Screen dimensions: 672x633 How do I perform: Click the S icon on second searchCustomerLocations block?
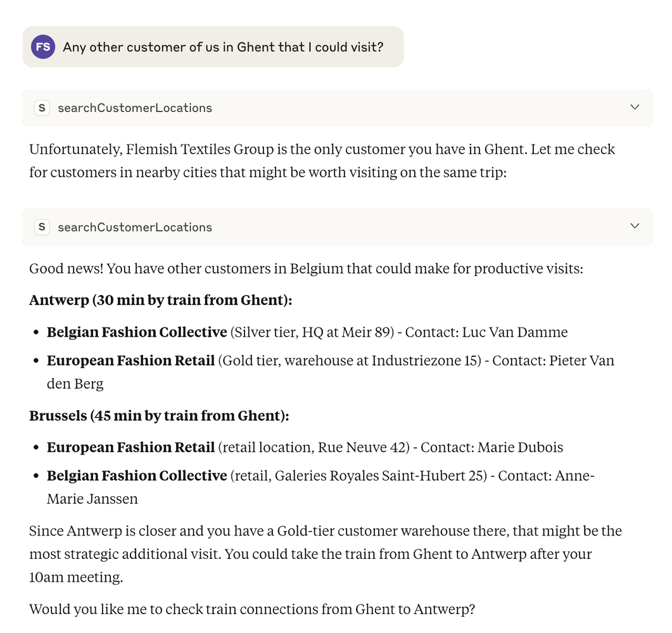point(42,227)
